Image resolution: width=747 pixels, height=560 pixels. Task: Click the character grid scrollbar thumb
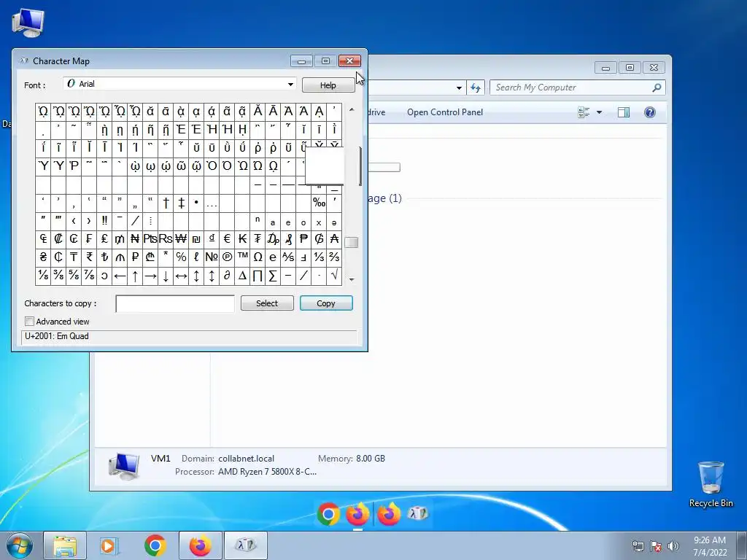[x=352, y=242]
